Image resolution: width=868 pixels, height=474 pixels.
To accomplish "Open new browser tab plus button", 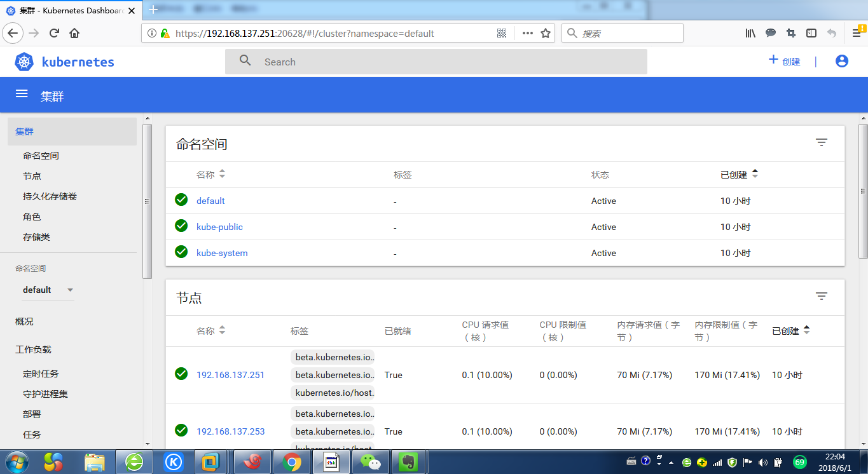I will click(153, 10).
